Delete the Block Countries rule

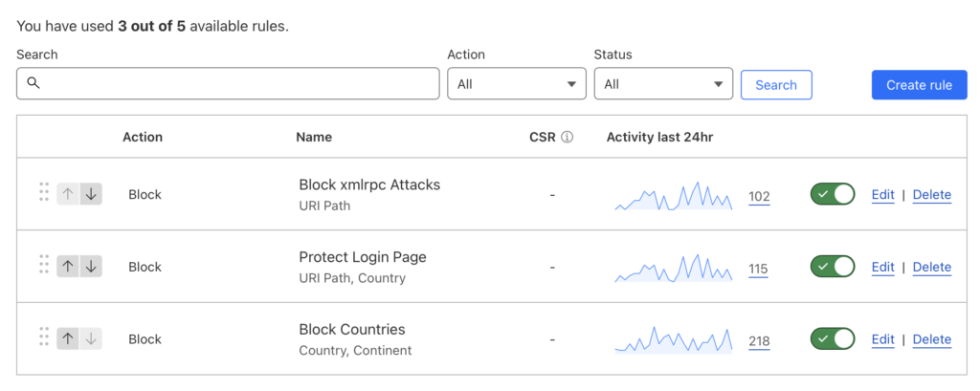point(932,339)
